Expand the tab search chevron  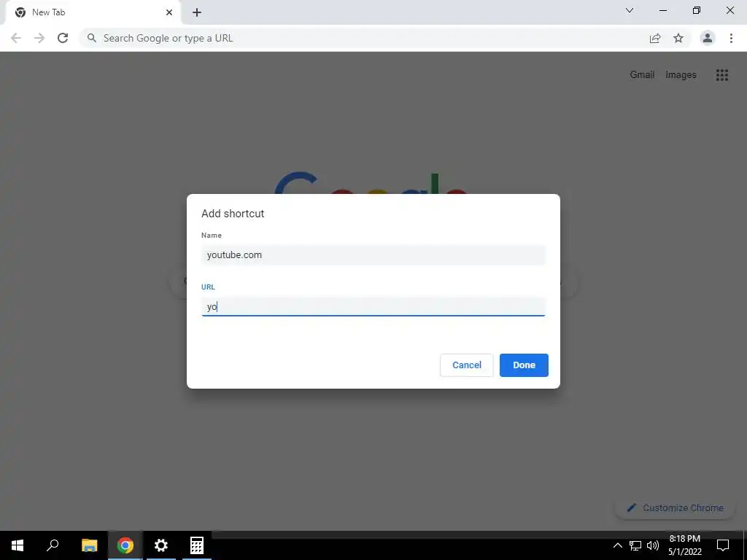click(x=630, y=10)
